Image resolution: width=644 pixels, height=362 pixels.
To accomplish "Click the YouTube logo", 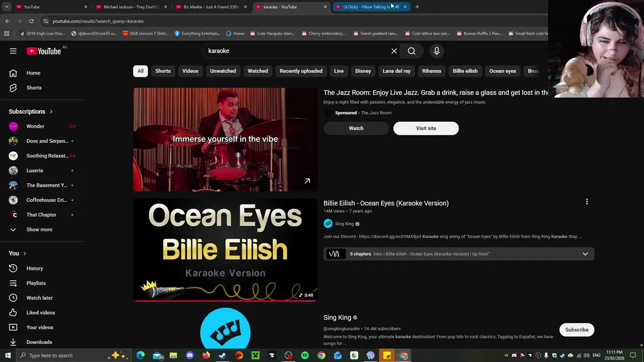I will 44,51.
